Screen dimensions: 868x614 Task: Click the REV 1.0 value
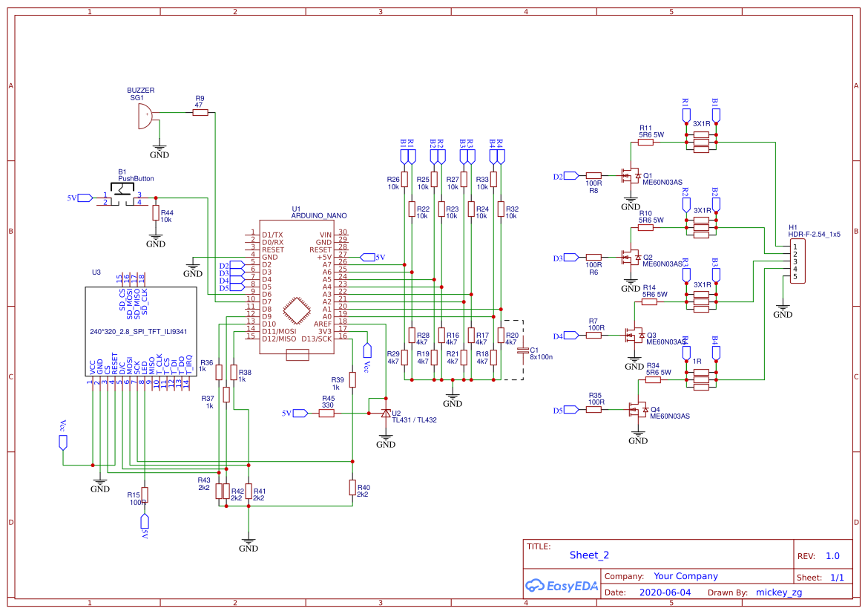(833, 555)
